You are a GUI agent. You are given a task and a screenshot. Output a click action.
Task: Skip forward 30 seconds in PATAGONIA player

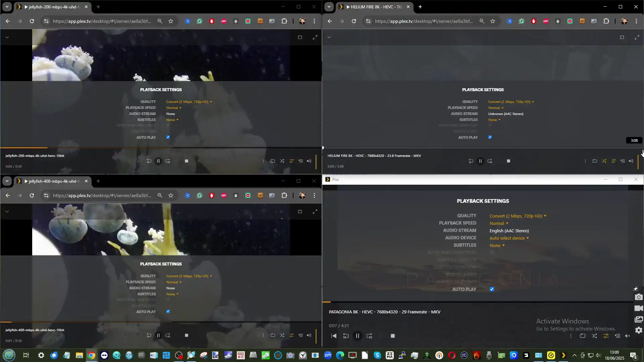point(369,336)
